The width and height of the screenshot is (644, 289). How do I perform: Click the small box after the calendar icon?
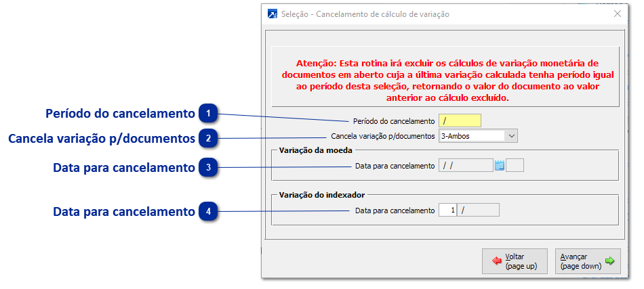[515, 166]
